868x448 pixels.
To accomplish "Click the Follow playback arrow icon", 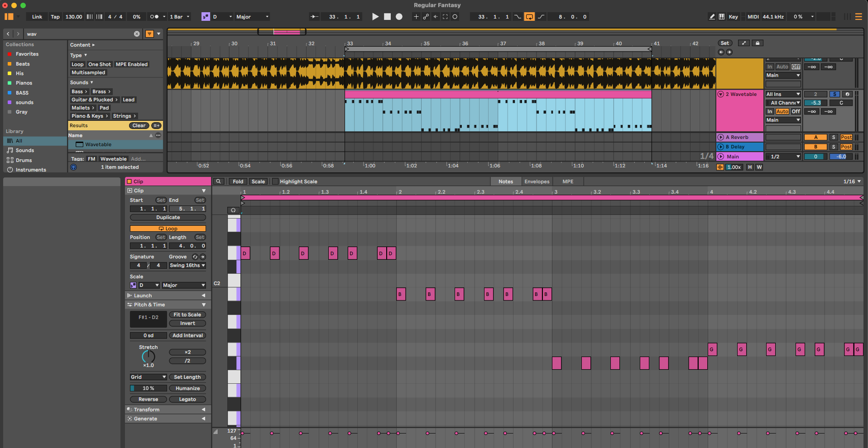I will coord(314,17).
